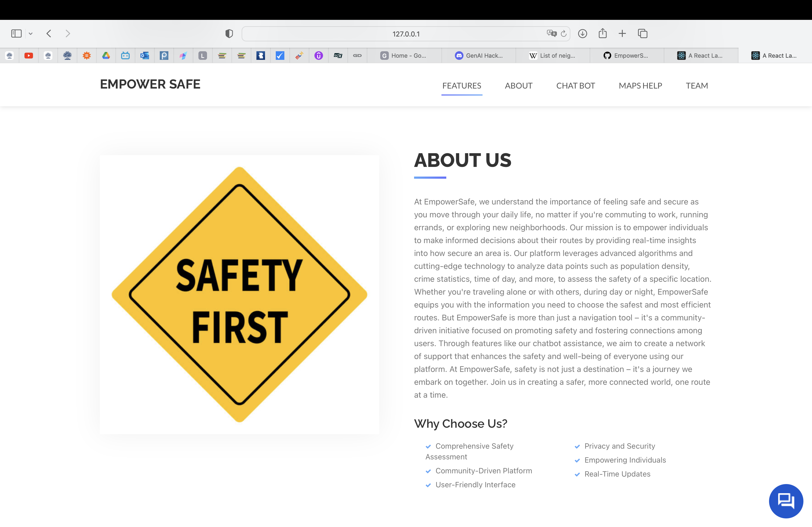
Task: Click the 127.0.0.1 address field
Action: pyautogui.click(x=406, y=34)
